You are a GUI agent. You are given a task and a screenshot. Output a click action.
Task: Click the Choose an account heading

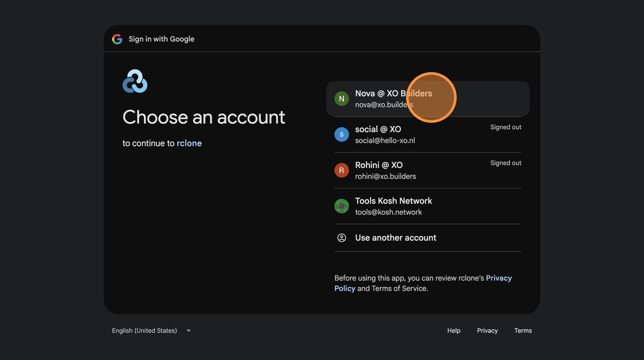click(x=204, y=117)
